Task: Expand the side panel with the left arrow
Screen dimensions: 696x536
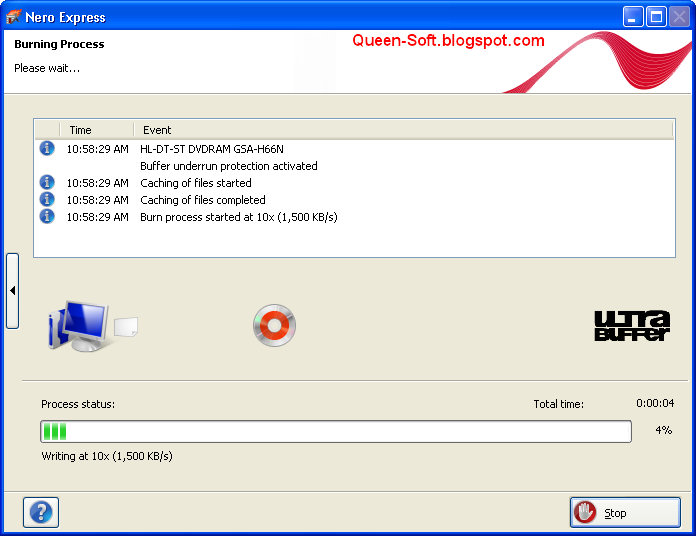Action: point(12,291)
